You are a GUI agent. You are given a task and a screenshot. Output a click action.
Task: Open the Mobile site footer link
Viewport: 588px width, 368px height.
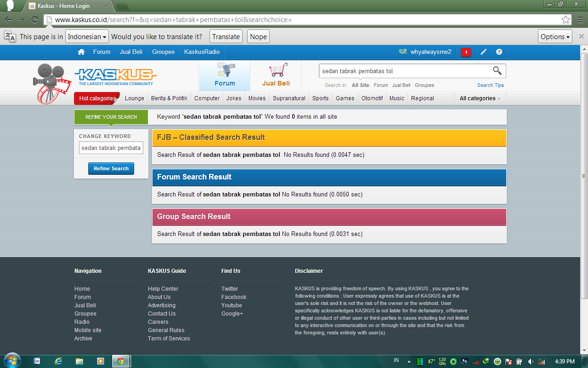(88, 330)
